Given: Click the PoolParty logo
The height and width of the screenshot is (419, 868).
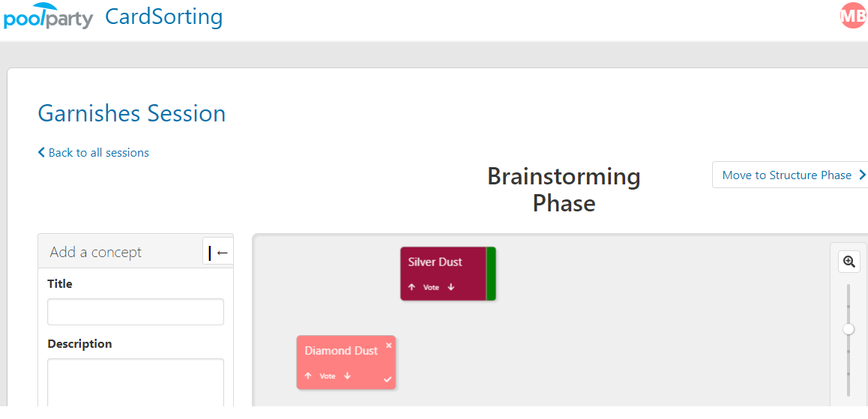Looking at the screenshot, I should point(48,16).
